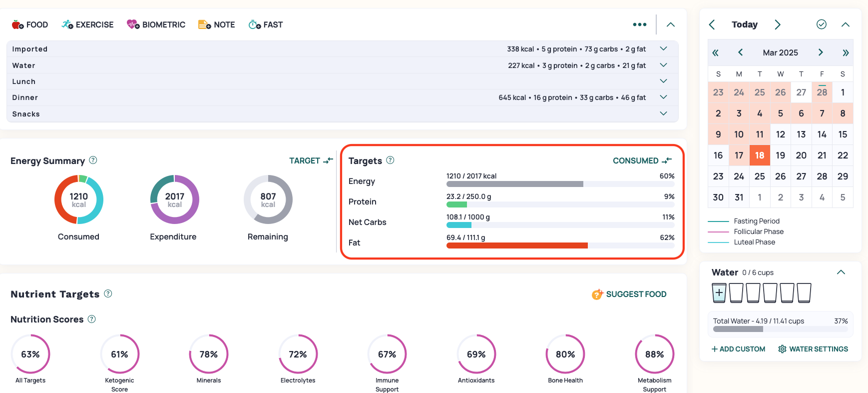
Task: Expand the Dinner meal group
Action: (663, 97)
